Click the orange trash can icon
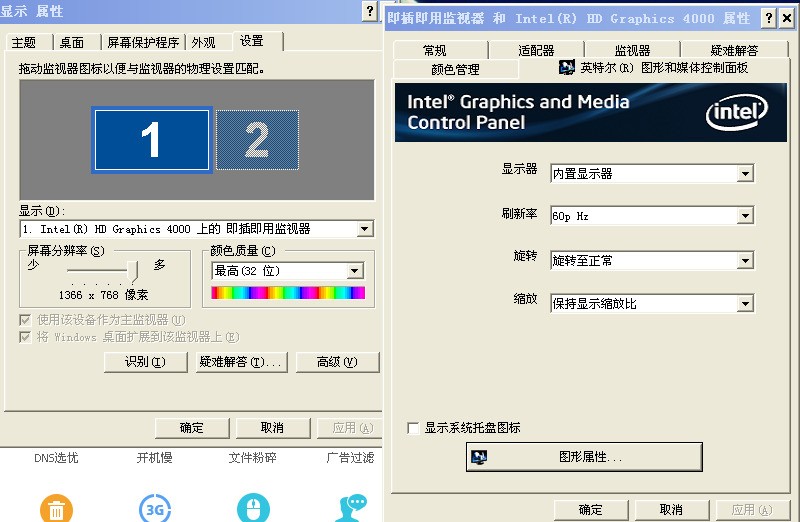This screenshot has height=522, width=800. (x=57, y=508)
